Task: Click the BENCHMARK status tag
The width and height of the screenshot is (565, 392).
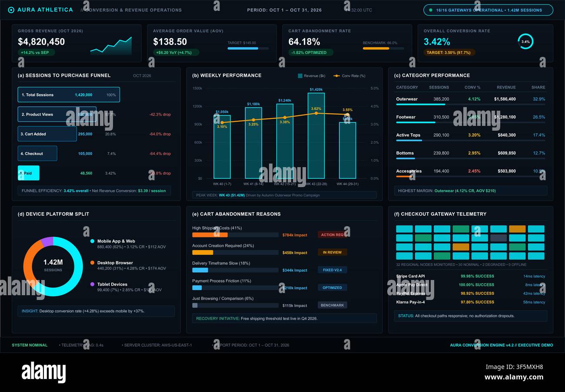Action: click(x=332, y=305)
